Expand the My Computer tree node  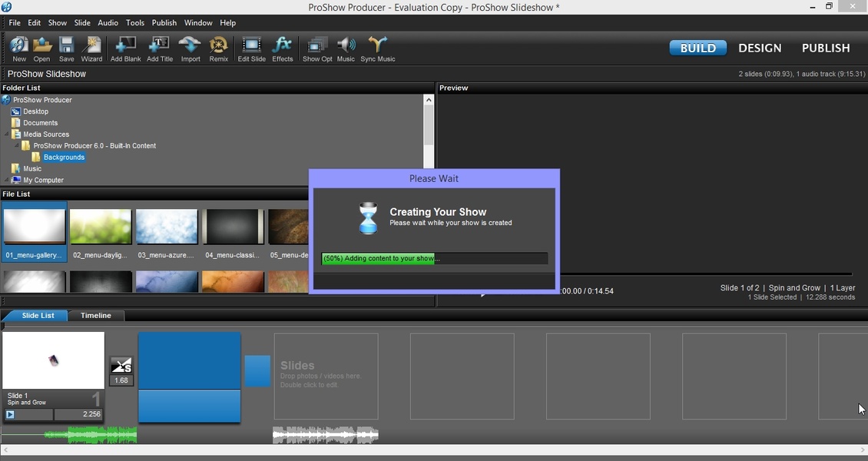pos(6,180)
